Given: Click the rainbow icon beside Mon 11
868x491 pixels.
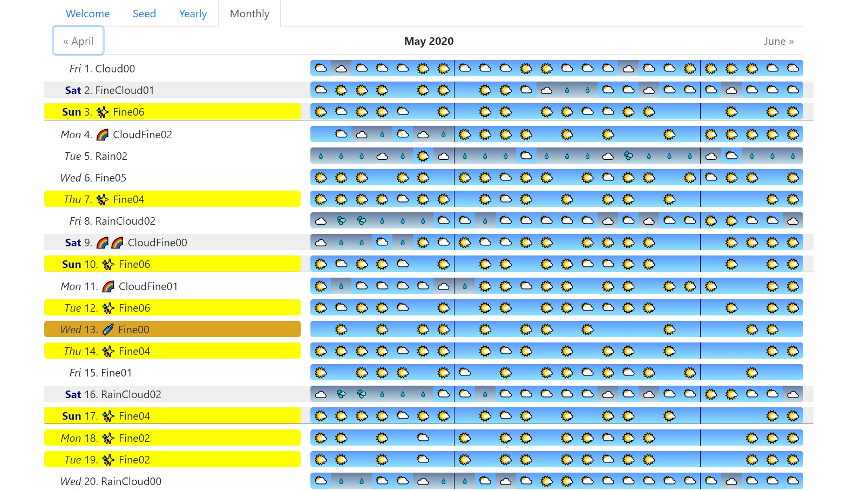Looking at the screenshot, I should pos(109,286).
